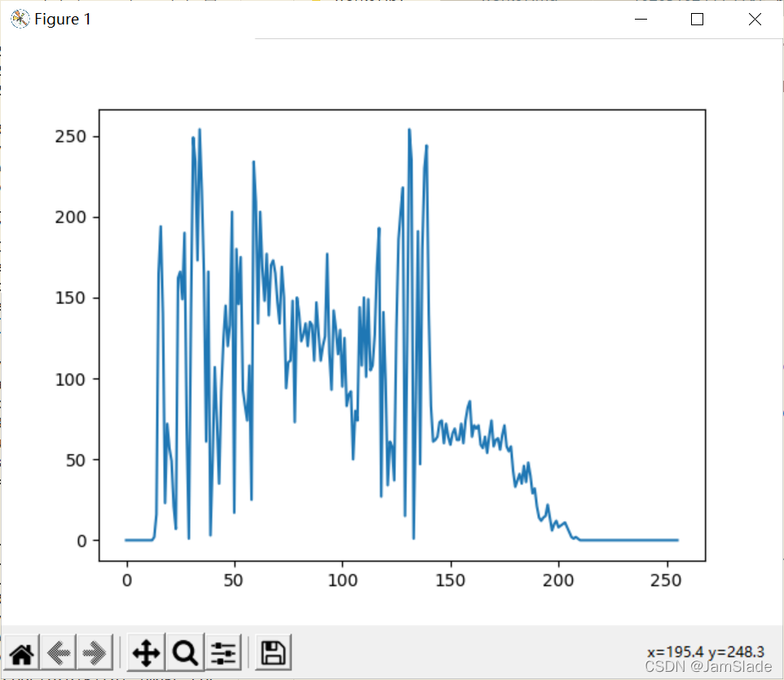Image resolution: width=784 pixels, height=680 pixels.
Task: Reset the plot to home view
Action: pos(21,652)
